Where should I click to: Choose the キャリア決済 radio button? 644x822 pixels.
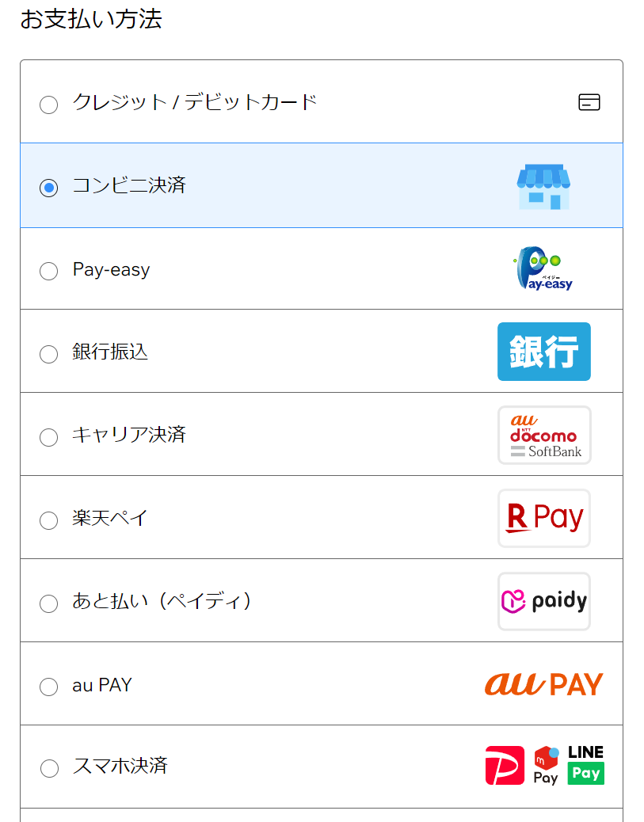click(x=49, y=437)
